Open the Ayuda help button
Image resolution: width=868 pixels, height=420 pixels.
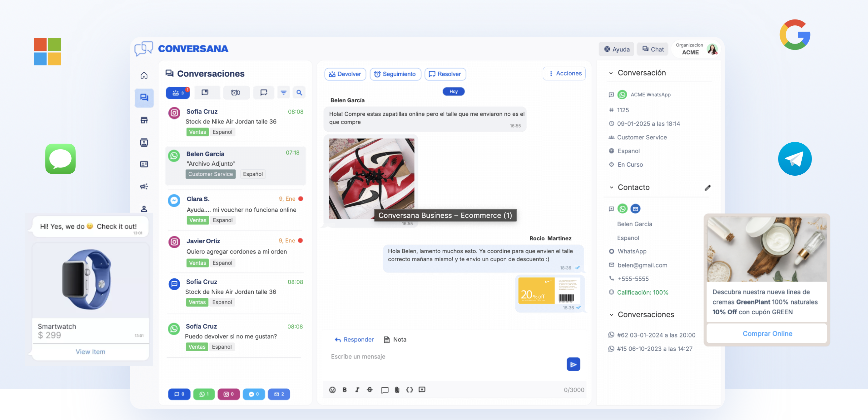617,49
